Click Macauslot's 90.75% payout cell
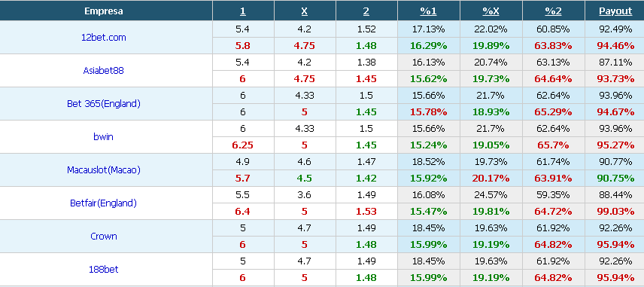 coord(615,179)
